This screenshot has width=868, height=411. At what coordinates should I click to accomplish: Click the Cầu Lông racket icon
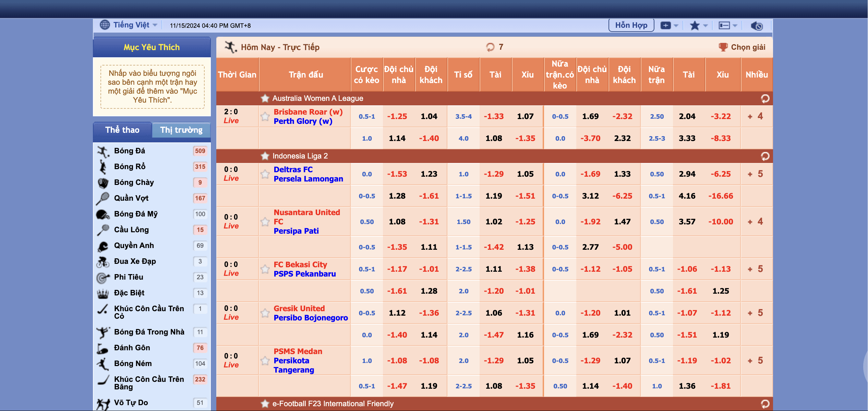103,230
